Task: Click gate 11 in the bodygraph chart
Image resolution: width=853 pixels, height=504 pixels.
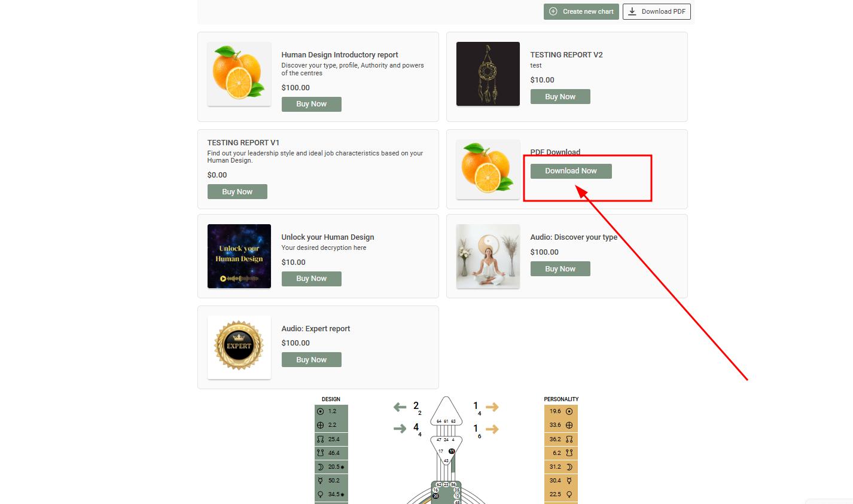Action: 452,451
